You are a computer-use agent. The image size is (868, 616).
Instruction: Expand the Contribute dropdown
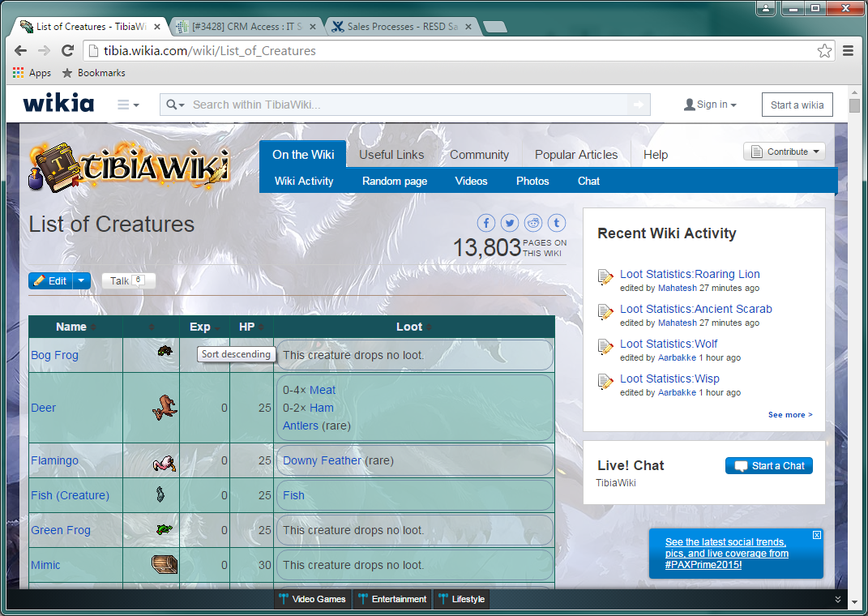pyautogui.click(x=784, y=152)
